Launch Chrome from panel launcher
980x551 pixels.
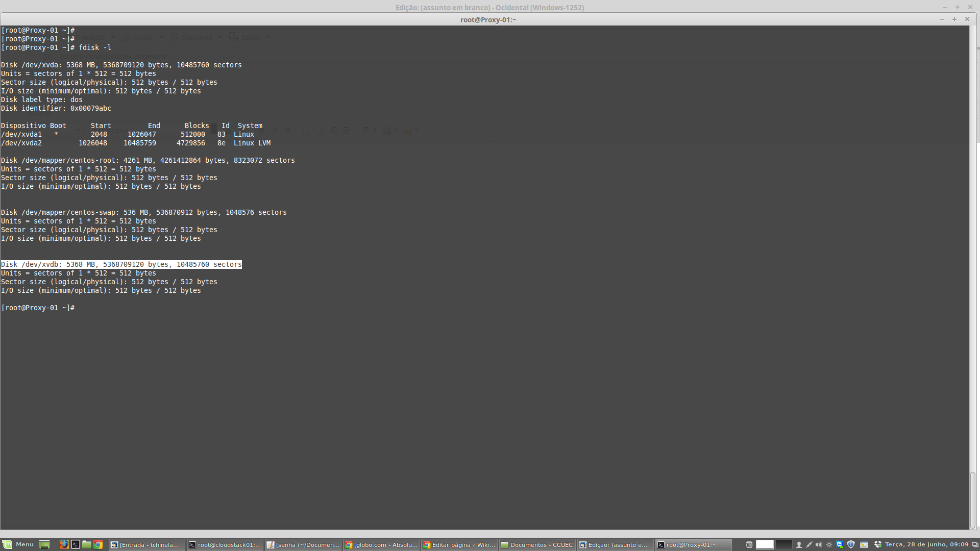point(97,544)
